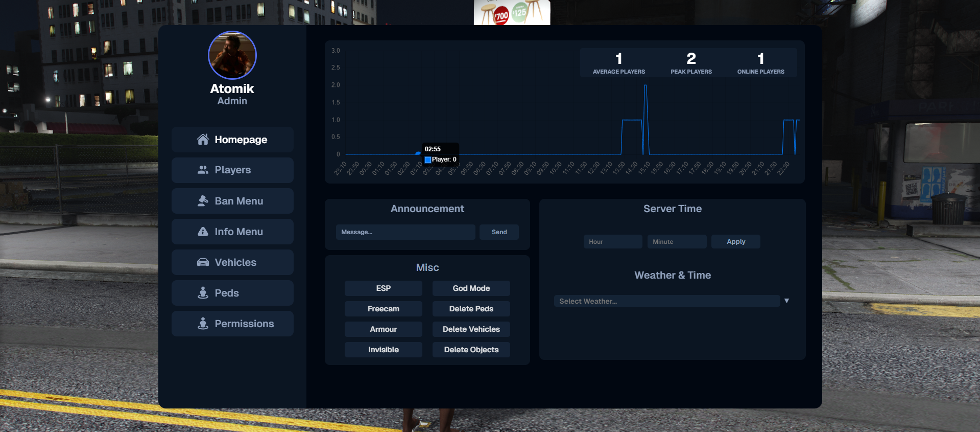The image size is (980, 432).
Task: Apply the server time
Action: pos(736,242)
